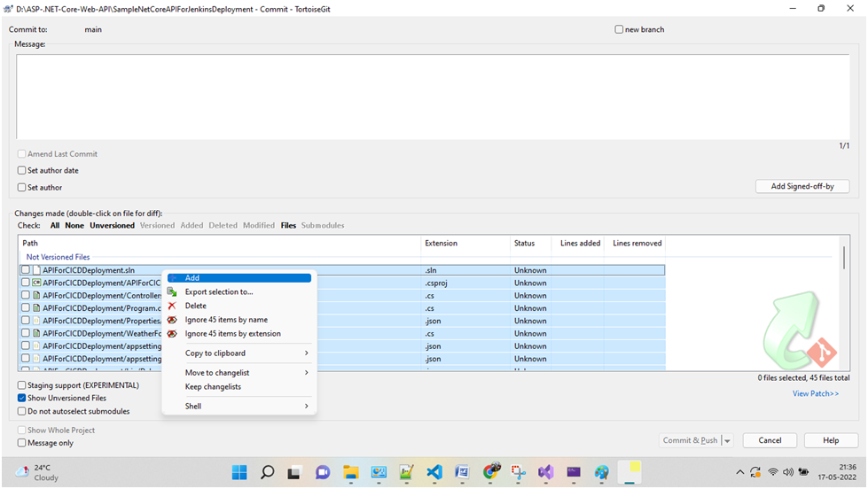Show hidden system tray icons

pyautogui.click(x=739, y=472)
